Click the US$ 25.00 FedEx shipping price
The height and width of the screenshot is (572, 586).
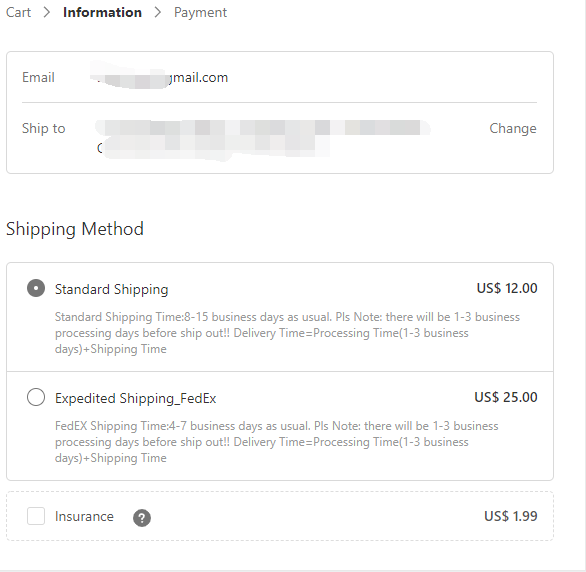[506, 397]
